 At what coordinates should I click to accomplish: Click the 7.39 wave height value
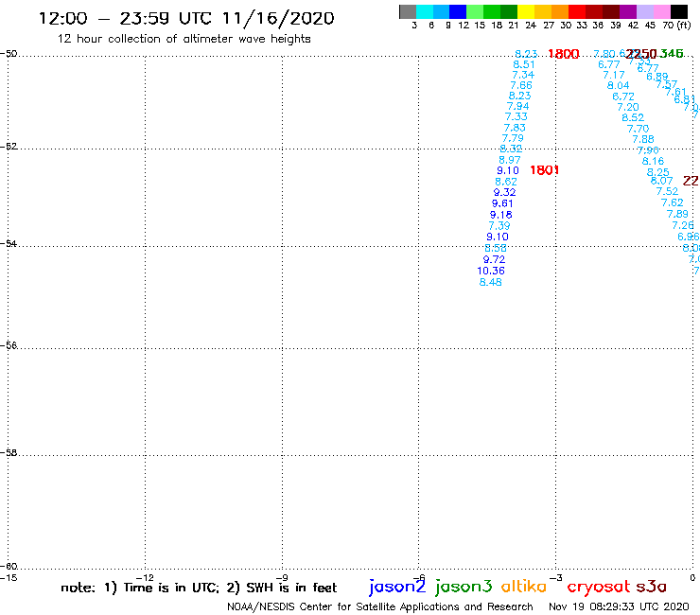coord(499,226)
